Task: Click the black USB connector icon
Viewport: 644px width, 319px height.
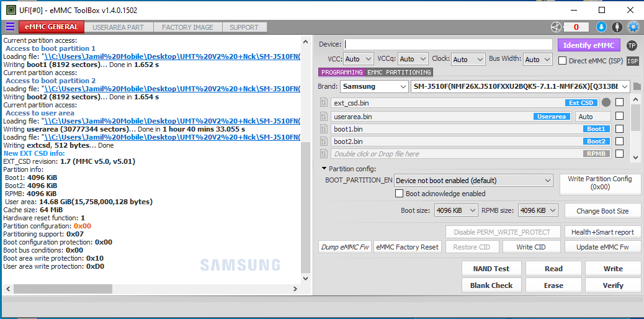Action: tap(617, 27)
